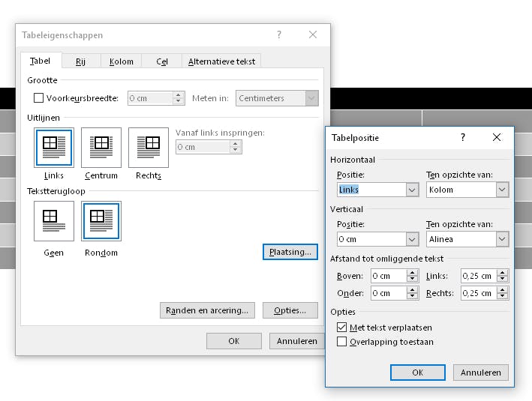Open Randen en arcering... dialog
Image resolution: width=532 pixels, height=401 pixels.
(207, 310)
